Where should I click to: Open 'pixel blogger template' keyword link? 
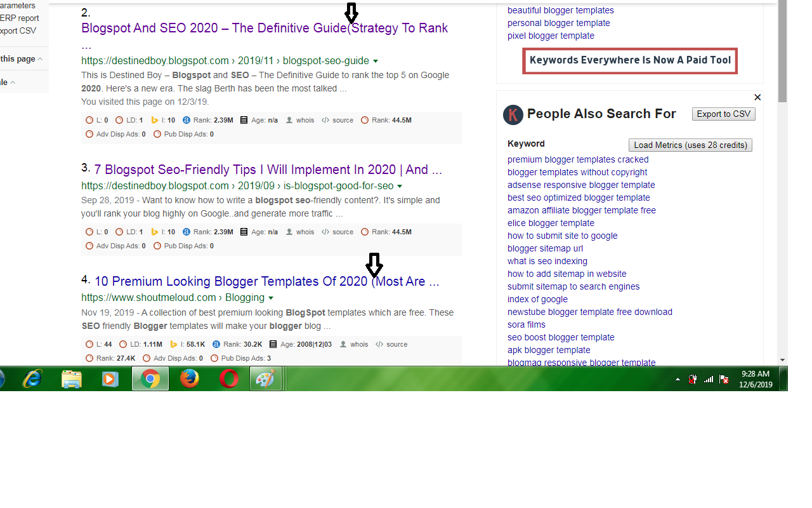(551, 36)
